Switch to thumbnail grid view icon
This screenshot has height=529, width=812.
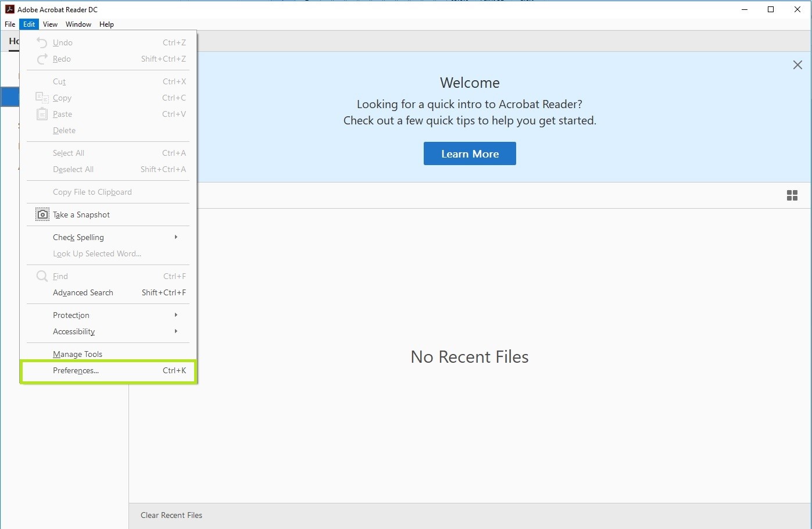click(x=792, y=195)
